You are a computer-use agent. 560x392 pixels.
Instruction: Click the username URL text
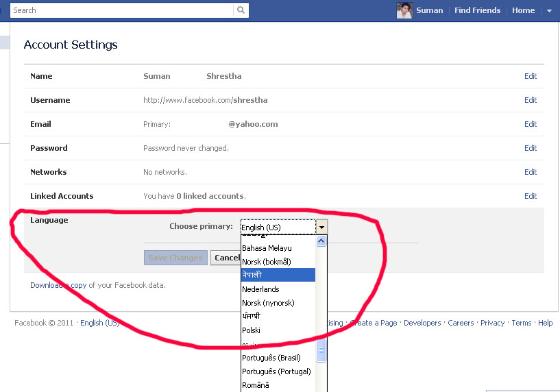click(x=206, y=100)
